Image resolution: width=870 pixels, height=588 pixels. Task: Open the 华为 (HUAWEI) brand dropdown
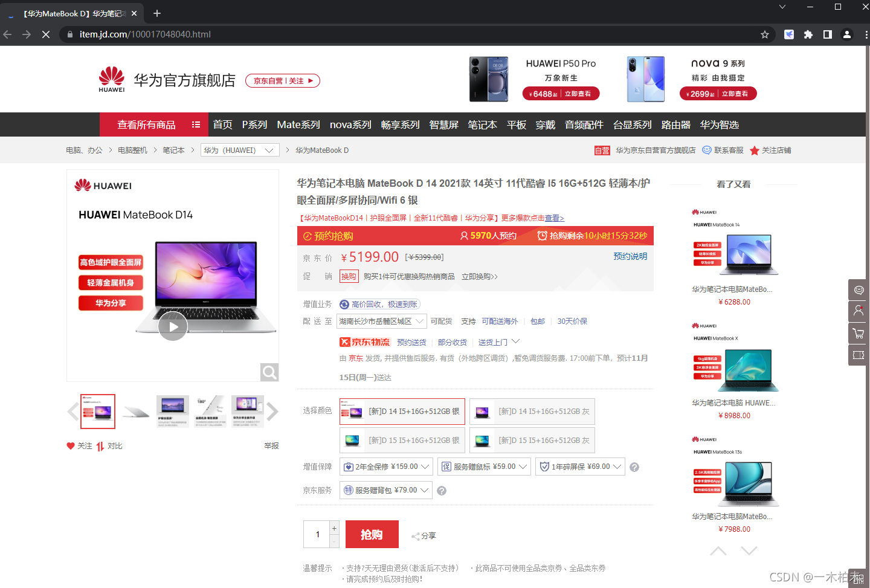pyautogui.click(x=240, y=150)
